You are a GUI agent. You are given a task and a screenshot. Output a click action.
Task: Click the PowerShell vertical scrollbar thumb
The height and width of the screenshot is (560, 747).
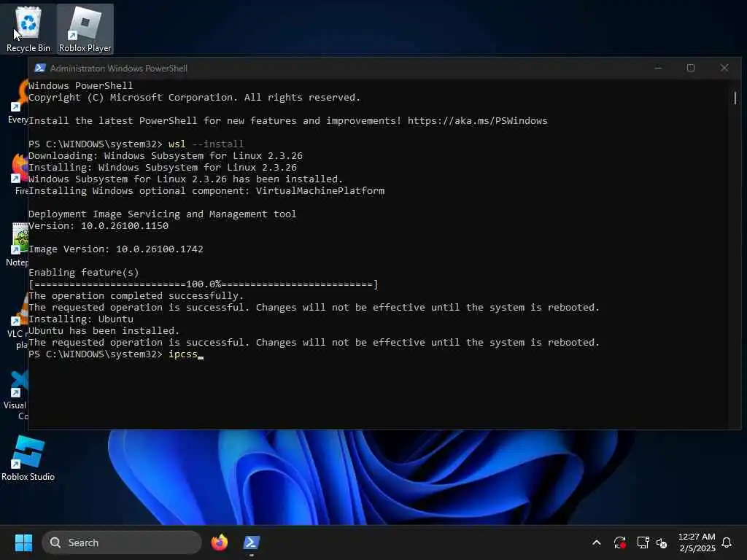click(735, 98)
